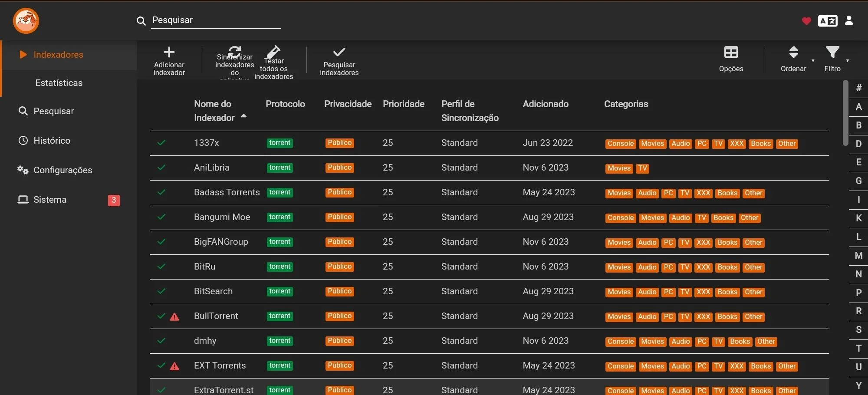Image resolution: width=868 pixels, height=395 pixels.
Task: Click warning triangle on EXT Torrents row
Action: point(174,366)
